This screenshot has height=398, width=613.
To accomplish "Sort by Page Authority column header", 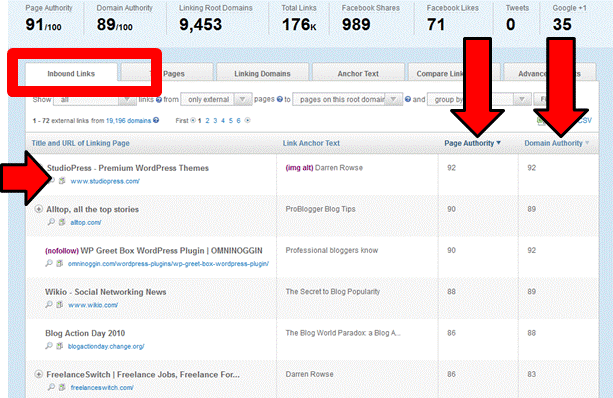I will (x=472, y=143).
